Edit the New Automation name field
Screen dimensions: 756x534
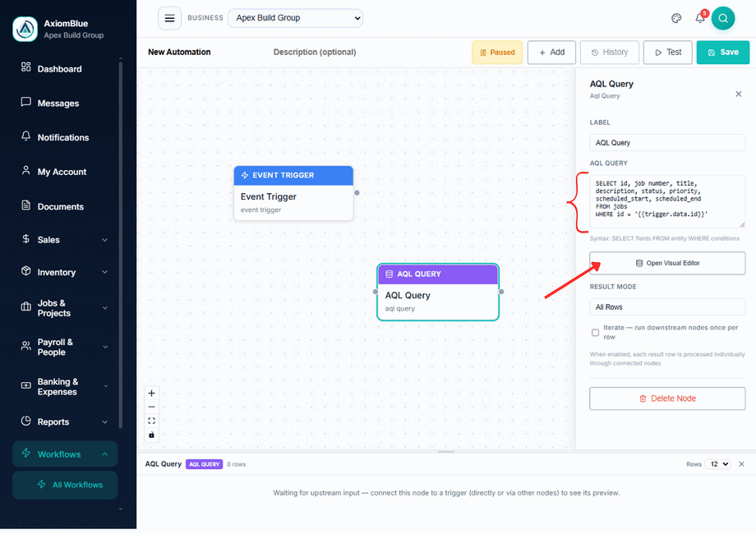[x=179, y=52]
